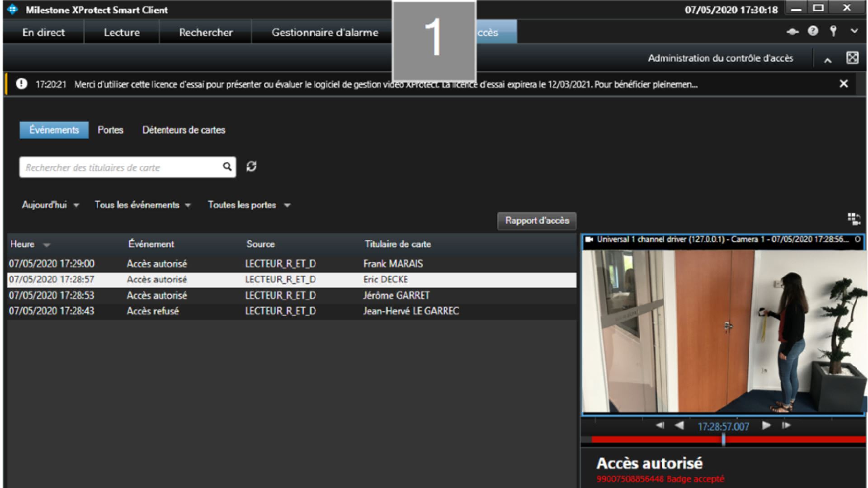Open the Toutes les portes filter dropdown
868x488 pixels.
(x=249, y=205)
